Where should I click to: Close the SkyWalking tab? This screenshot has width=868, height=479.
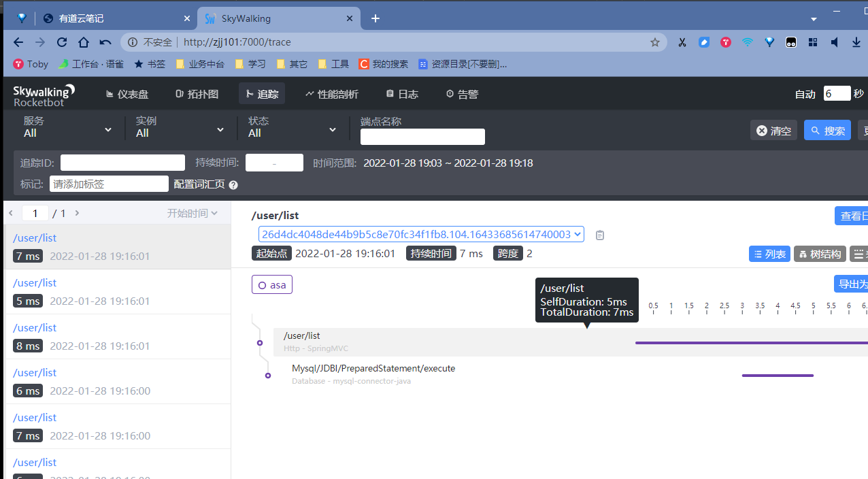tap(350, 18)
